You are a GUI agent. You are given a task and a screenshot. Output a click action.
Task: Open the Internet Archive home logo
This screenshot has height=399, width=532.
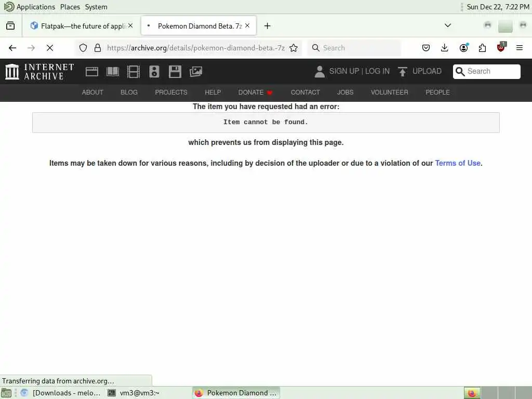click(x=39, y=72)
